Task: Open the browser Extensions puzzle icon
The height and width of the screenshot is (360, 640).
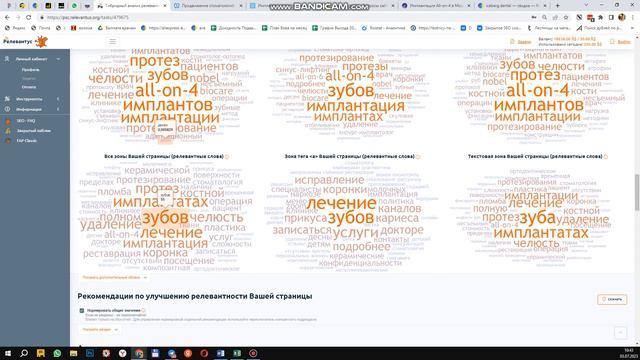Action: click(x=601, y=18)
